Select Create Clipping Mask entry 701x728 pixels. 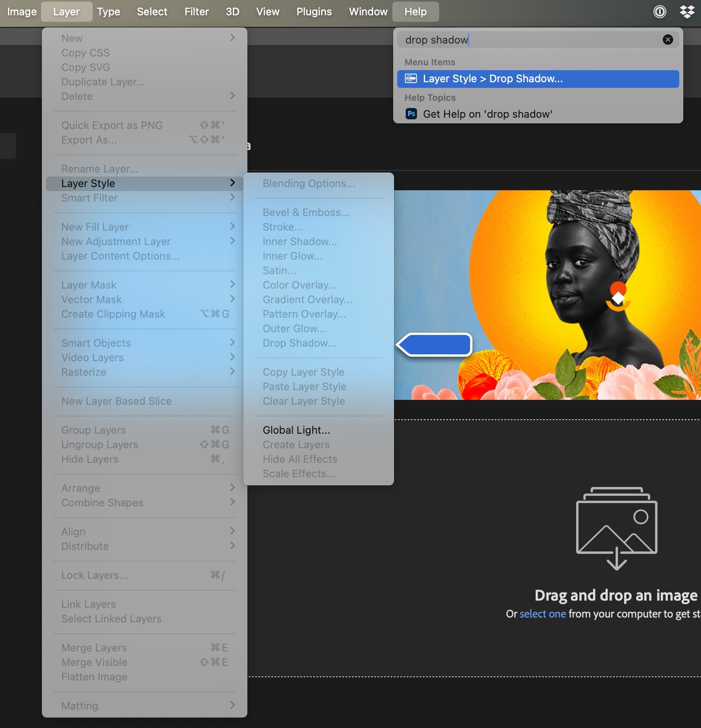[x=144, y=314]
